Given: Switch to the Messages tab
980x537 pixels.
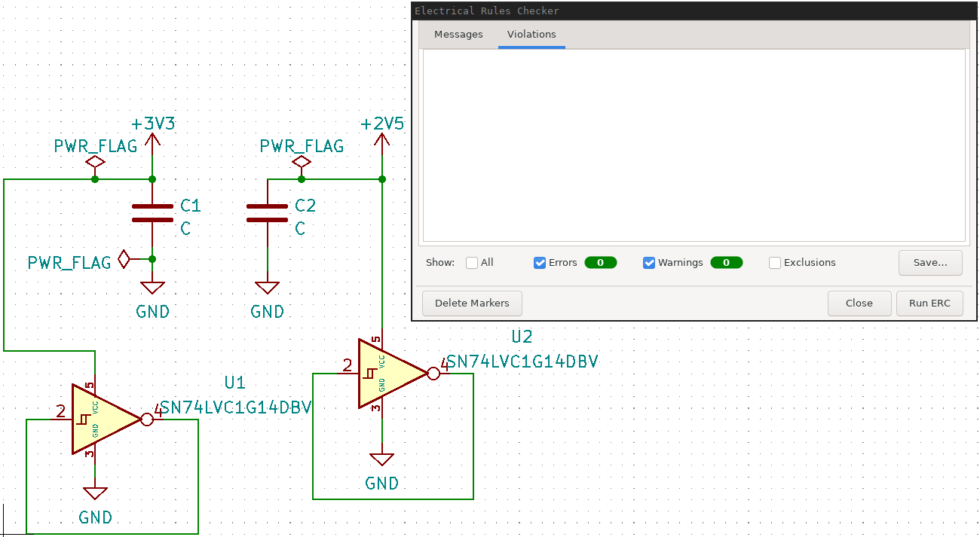Looking at the screenshot, I should coord(458,35).
